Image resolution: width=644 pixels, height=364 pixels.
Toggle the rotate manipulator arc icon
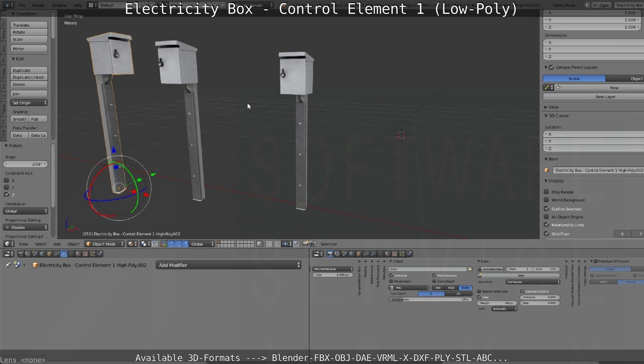coord(178,244)
